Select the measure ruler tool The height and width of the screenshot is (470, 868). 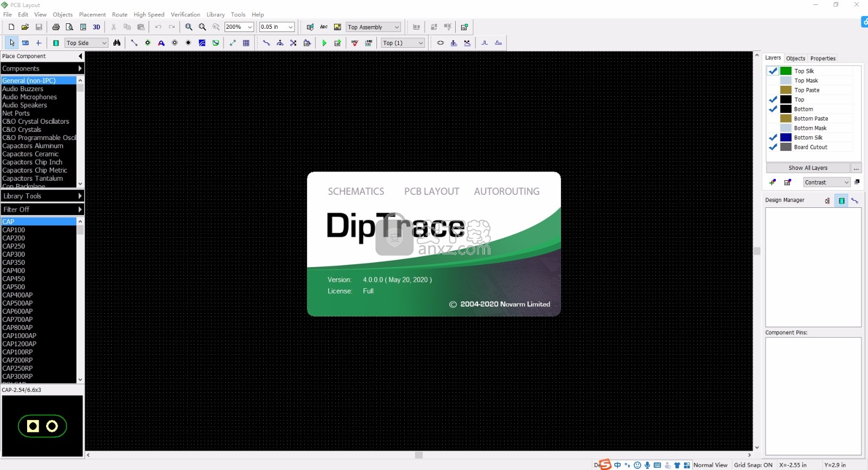tap(25, 43)
